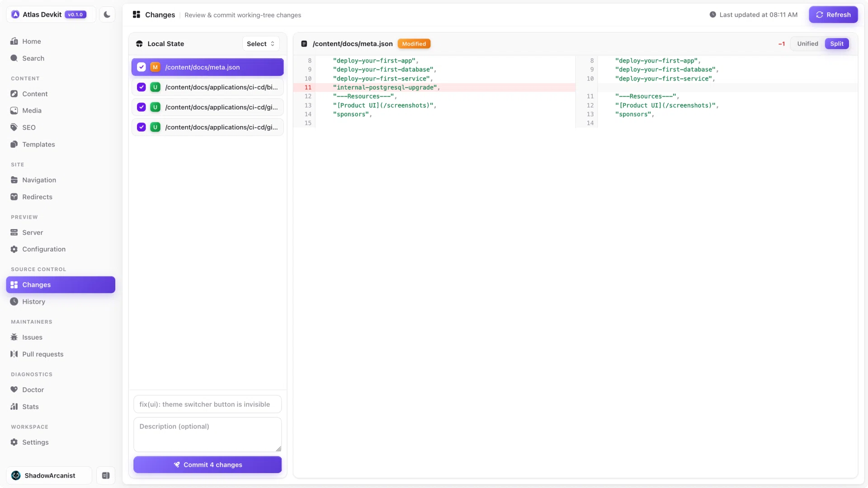Select /content/docs/meta.json file row
The width and height of the screenshot is (868, 488).
pyautogui.click(x=208, y=67)
